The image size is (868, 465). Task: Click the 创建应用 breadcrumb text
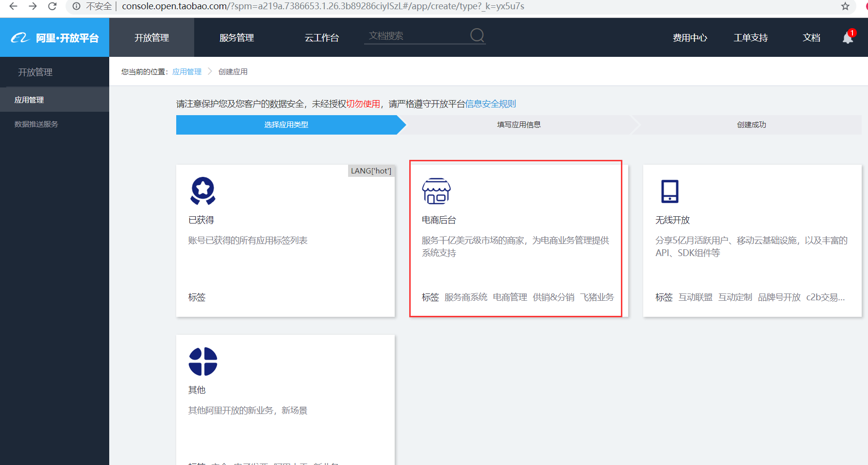233,71
